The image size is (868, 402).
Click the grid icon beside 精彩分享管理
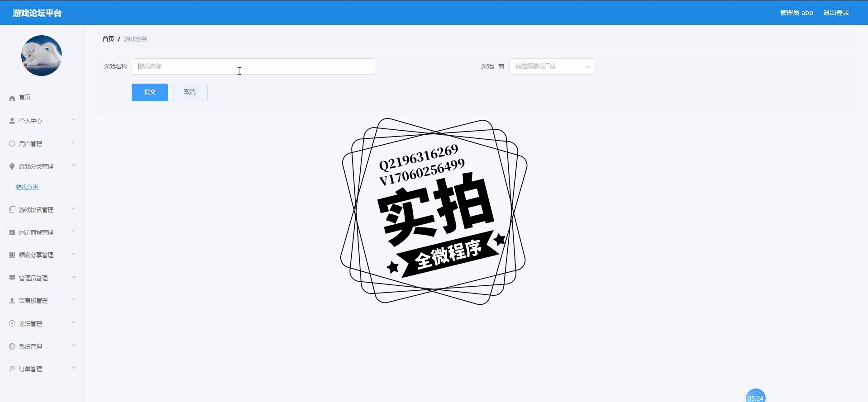[x=12, y=255]
